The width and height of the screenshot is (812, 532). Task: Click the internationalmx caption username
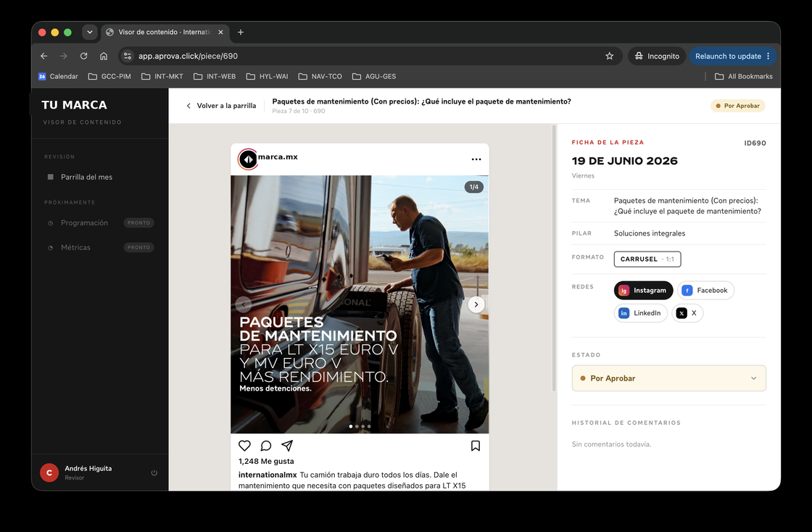268,475
